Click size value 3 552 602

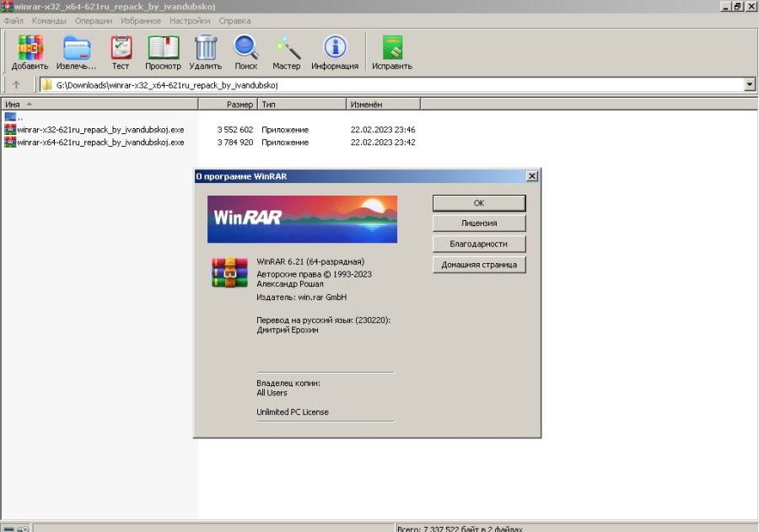pos(235,130)
